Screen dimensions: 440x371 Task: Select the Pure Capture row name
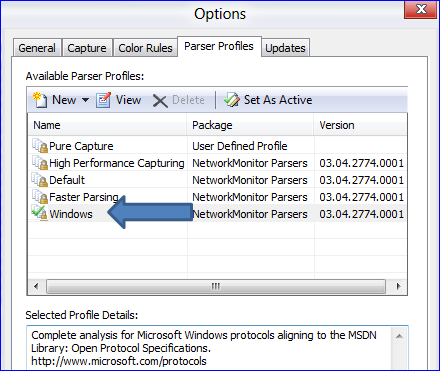(x=81, y=146)
